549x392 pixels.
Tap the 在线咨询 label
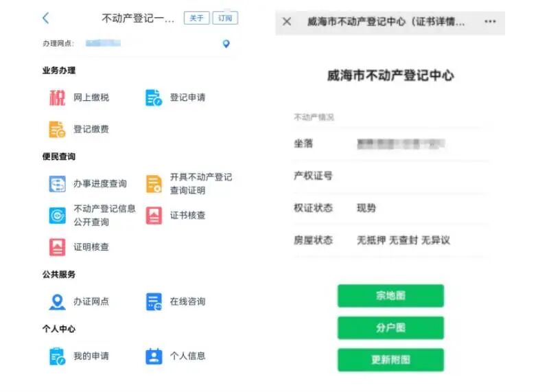click(x=187, y=301)
